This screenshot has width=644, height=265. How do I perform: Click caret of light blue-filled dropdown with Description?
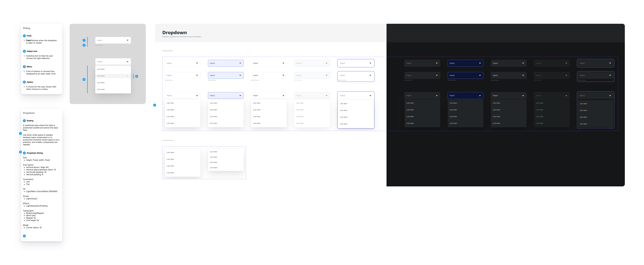[240, 75]
